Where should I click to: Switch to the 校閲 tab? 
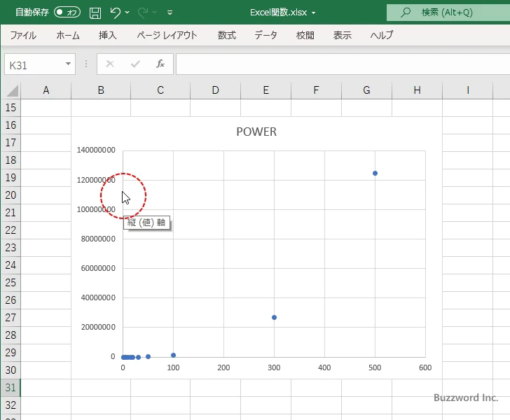click(x=305, y=35)
